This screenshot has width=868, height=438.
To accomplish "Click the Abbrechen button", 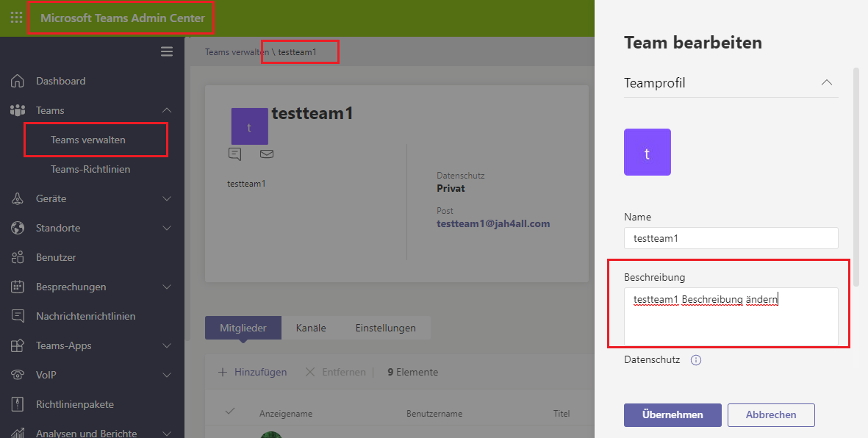I will [771, 414].
